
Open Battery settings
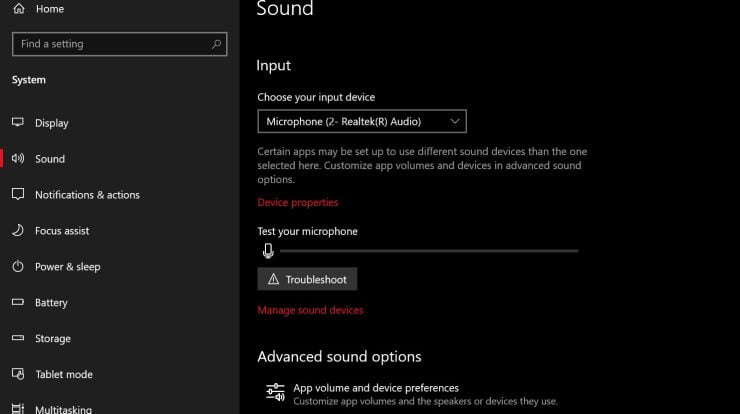51,303
